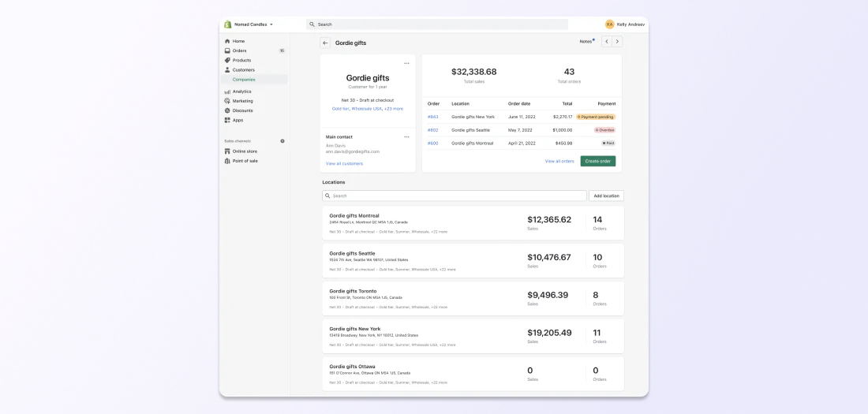Click the Gold tier link
The width and height of the screenshot is (868, 414).
(x=340, y=109)
